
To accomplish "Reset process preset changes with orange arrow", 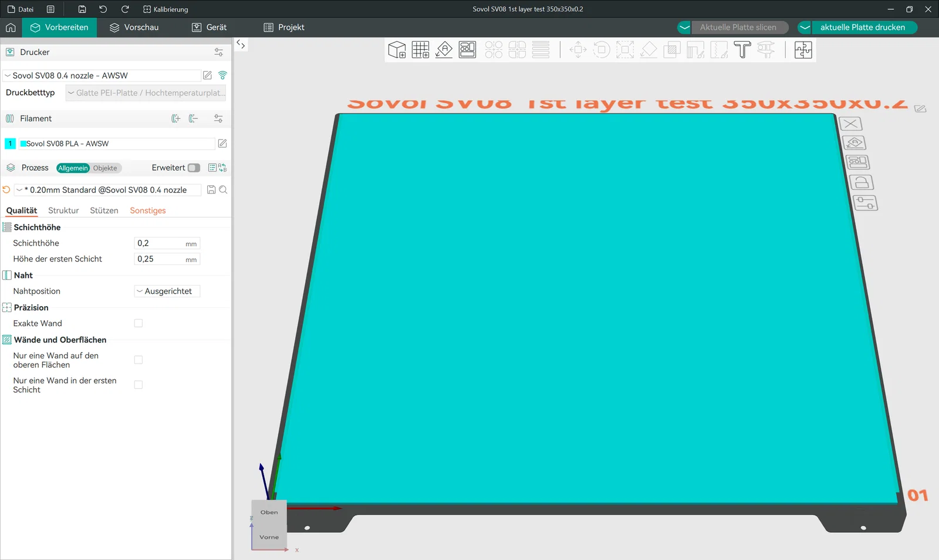I will pos(6,190).
